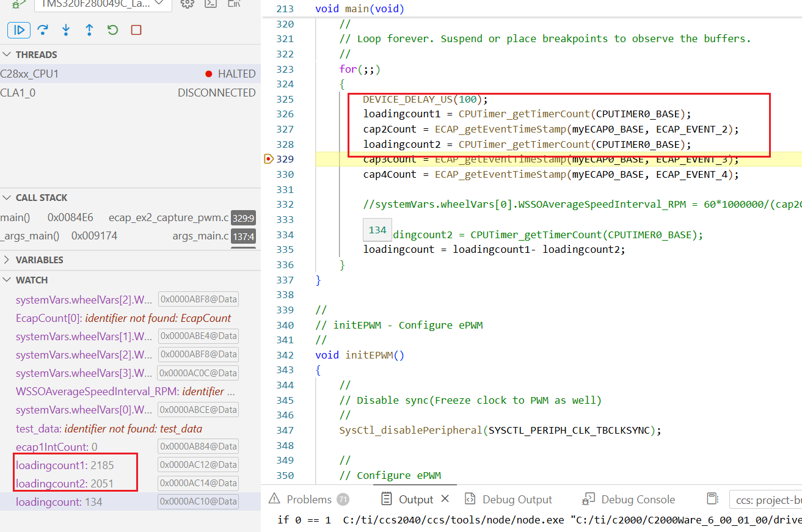Viewport: 802px width, 532px height.
Task: Open the Debug Output tab
Action: 508,500
